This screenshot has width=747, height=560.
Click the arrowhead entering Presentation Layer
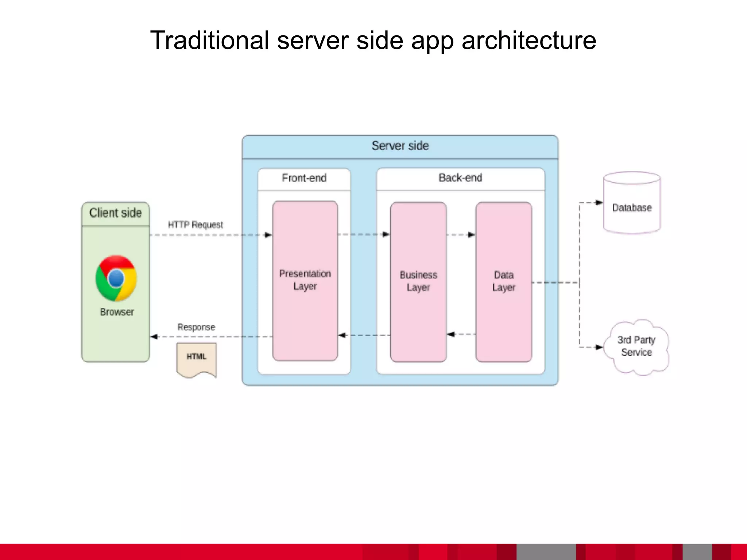[268, 235]
